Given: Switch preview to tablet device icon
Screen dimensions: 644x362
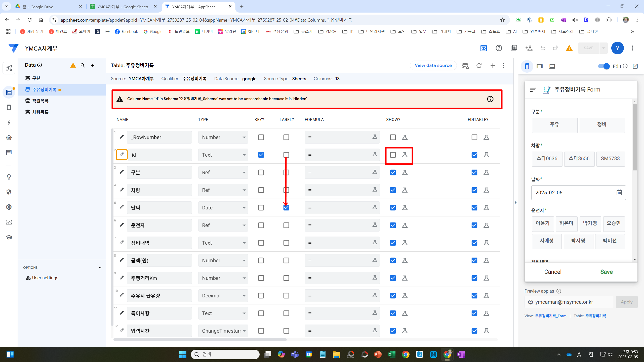Looking at the screenshot, I should (540, 66).
